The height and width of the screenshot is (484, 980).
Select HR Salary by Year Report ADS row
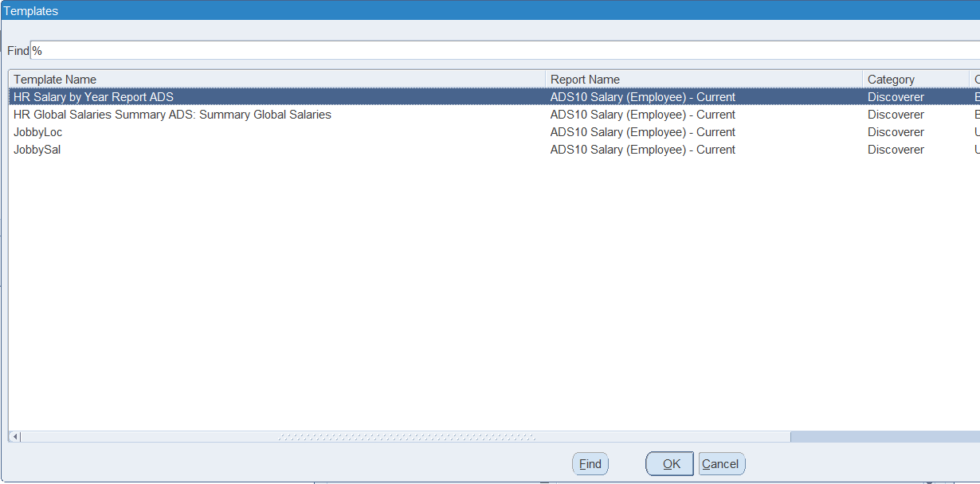[494, 97]
